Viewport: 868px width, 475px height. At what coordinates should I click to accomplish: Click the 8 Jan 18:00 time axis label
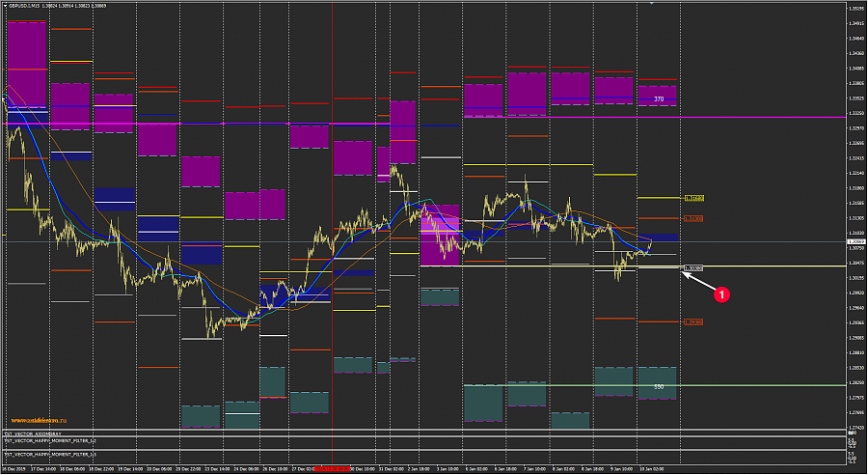click(x=593, y=469)
